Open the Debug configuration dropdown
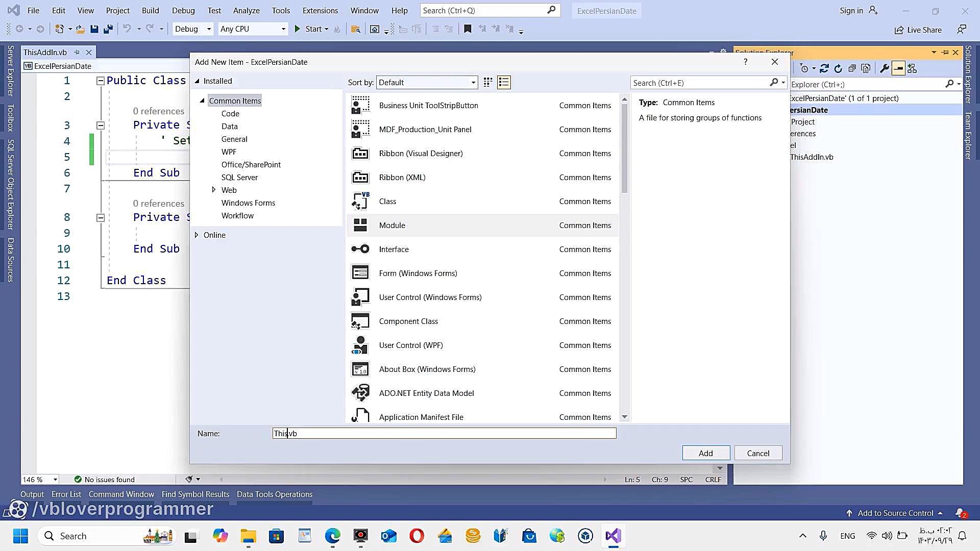980x551 pixels. 193,29
